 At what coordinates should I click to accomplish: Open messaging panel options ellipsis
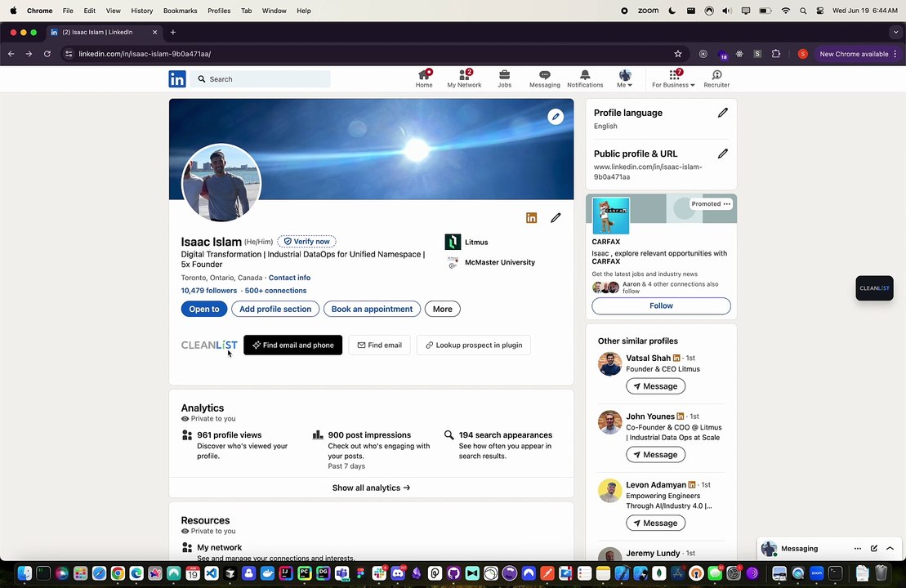click(858, 549)
